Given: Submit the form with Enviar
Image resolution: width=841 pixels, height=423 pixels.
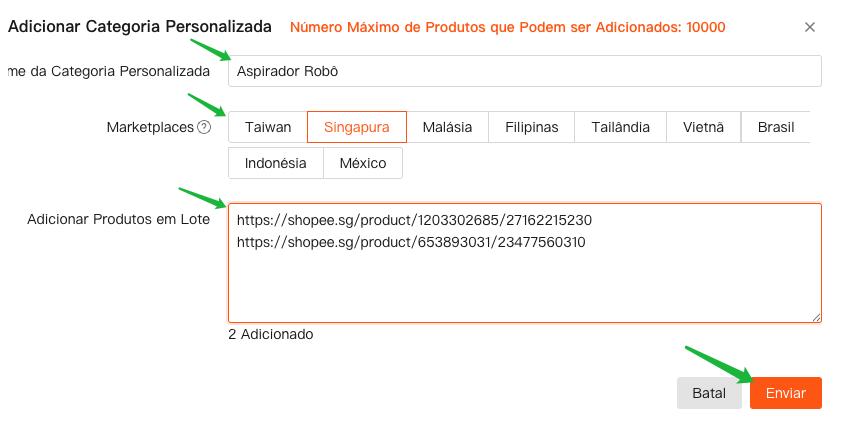Looking at the screenshot, I should coord(786,393).
